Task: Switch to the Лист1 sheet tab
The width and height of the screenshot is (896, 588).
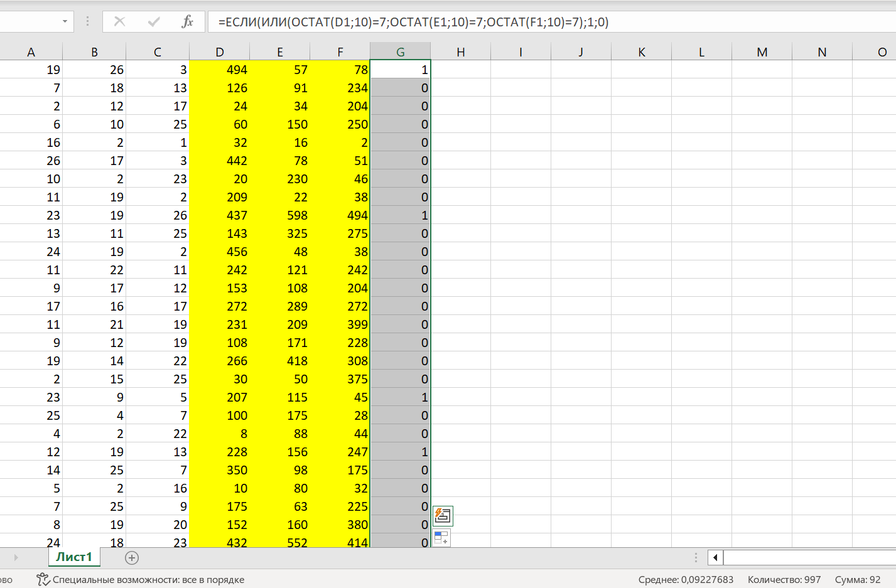Action: [x=74, y=557]
